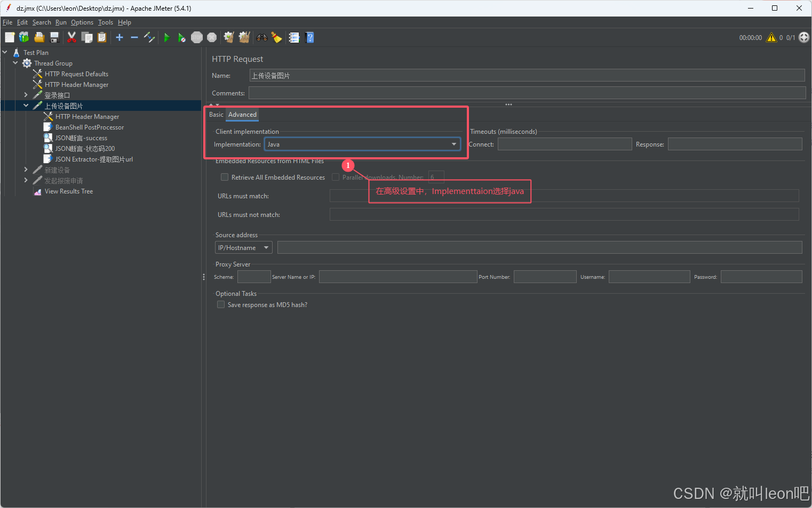Toggle Retrieve All Embedded Resources checkbox

[225, 177]
